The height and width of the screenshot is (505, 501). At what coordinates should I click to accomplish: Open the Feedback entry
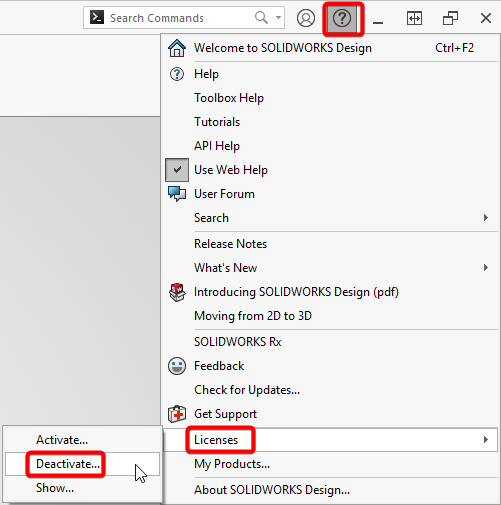click(219, 366)
